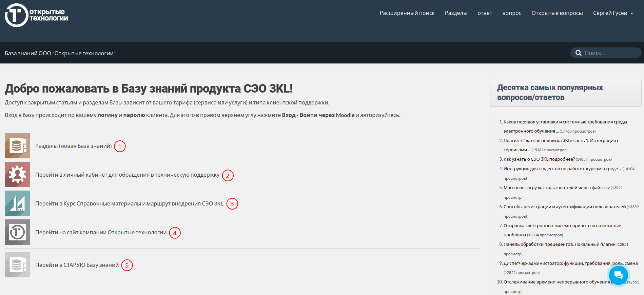The image size is (644, 295).
Task: Open Массовая загрузка пользователей через файл csv
Action: pos(557,188)
